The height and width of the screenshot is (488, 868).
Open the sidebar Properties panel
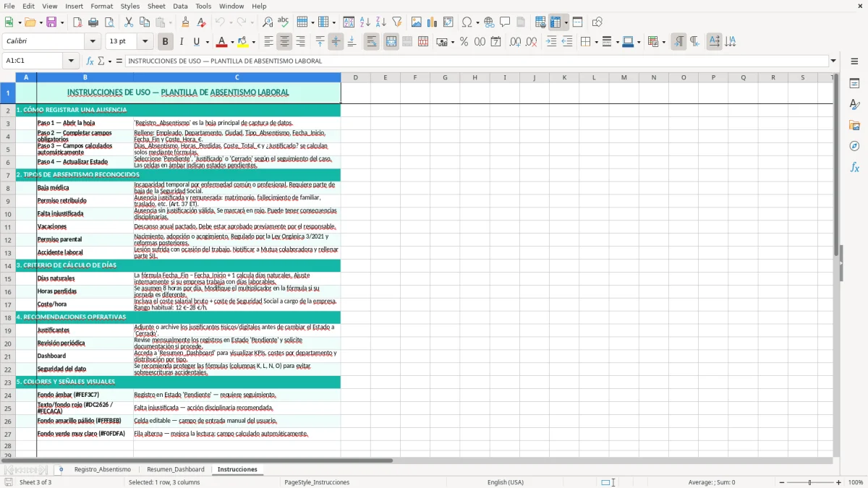coord(854,84)
